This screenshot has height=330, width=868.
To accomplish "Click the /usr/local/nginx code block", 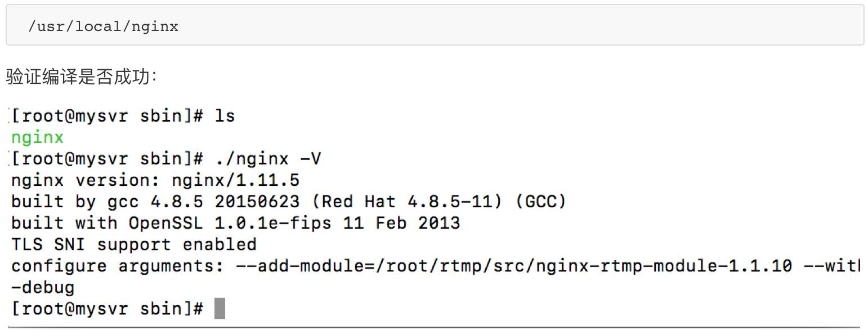I will coord(435,25).
